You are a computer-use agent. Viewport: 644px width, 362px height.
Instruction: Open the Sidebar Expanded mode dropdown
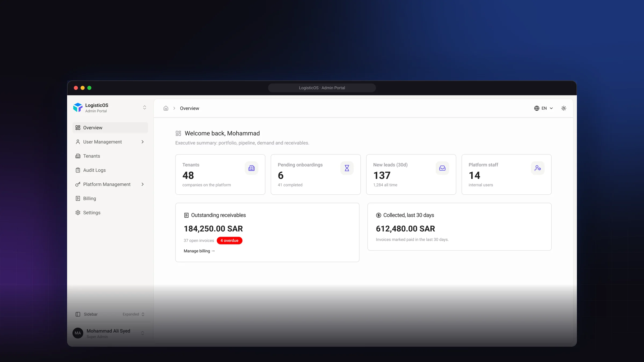point(134,314)
